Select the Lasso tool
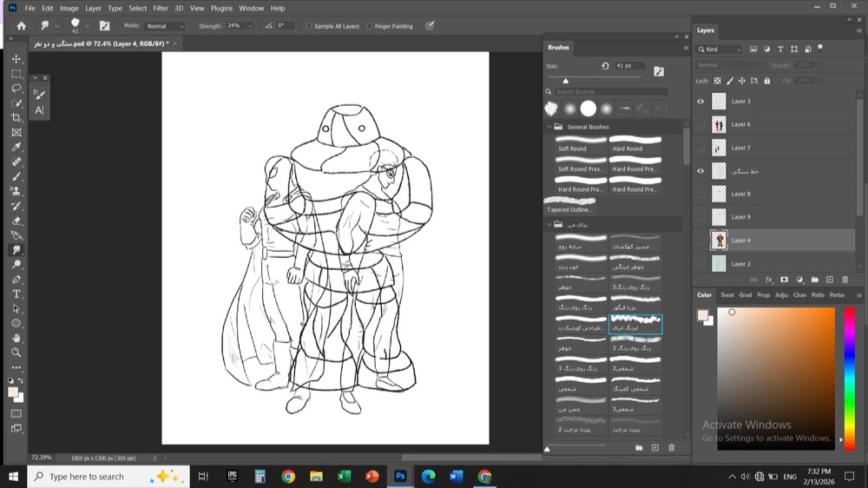868x488 pixels. [16, 89]
